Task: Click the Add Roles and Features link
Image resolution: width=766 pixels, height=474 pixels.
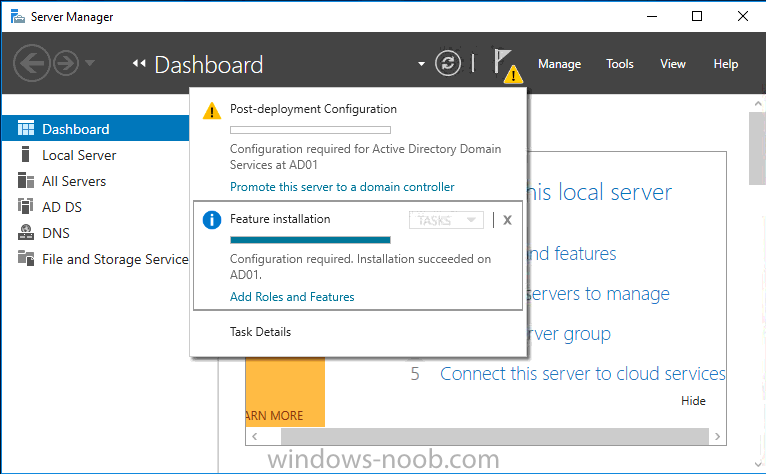Action: coord(292,297)
